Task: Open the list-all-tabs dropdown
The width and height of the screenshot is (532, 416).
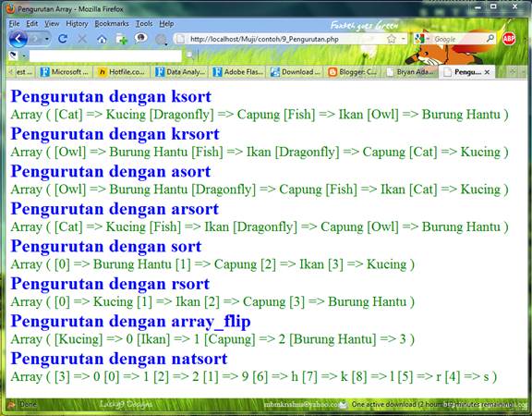Action: coord(523,72)
